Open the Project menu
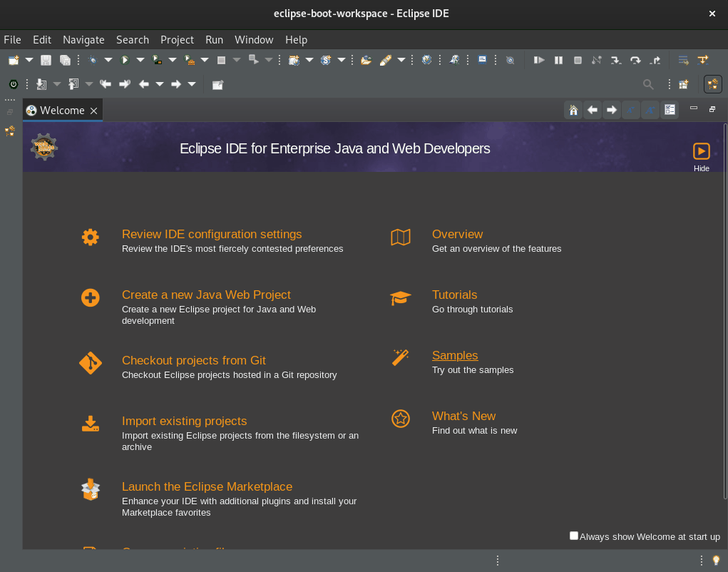Screen dimensions: 728x572 [177, 40]
